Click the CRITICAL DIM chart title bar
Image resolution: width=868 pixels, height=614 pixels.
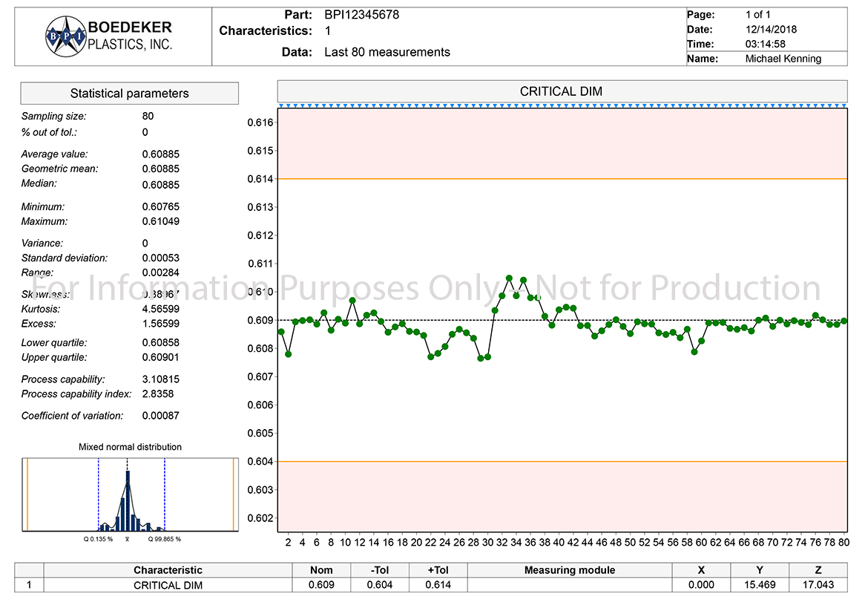[562, 92]
